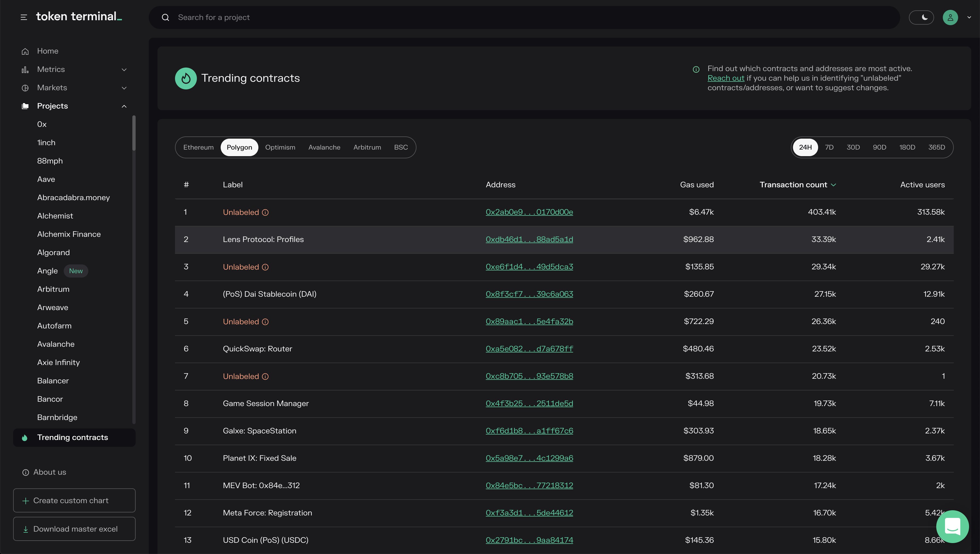Image resolution: width=980 pixels, height=554 pixels.
Task: Open the chat support bubble
Action: (x=952, y=527)
